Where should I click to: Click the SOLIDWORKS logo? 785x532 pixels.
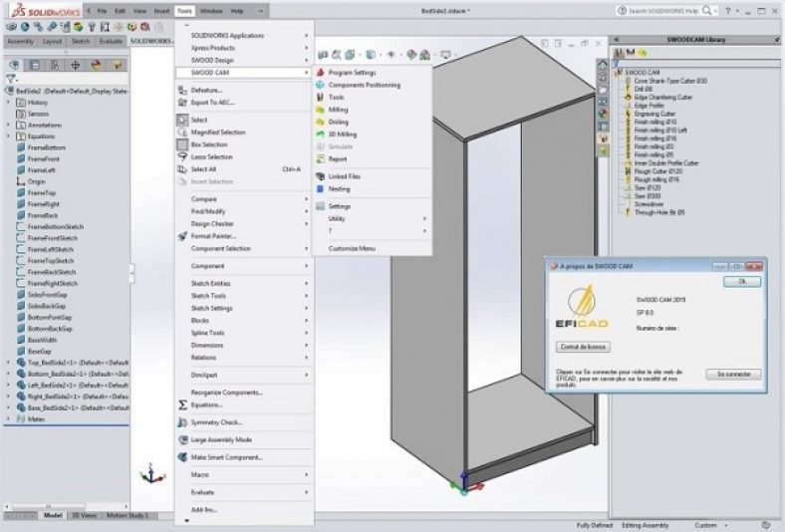click(46, 10)
